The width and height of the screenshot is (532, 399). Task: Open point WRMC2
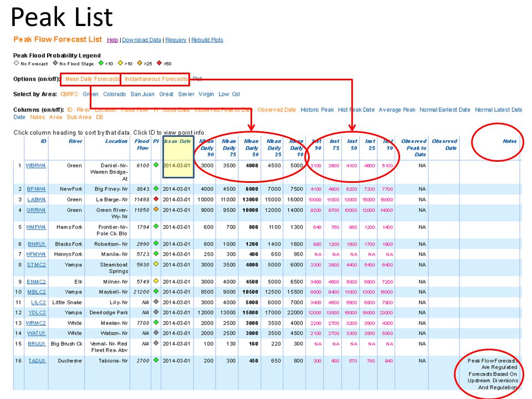[35, 323]
